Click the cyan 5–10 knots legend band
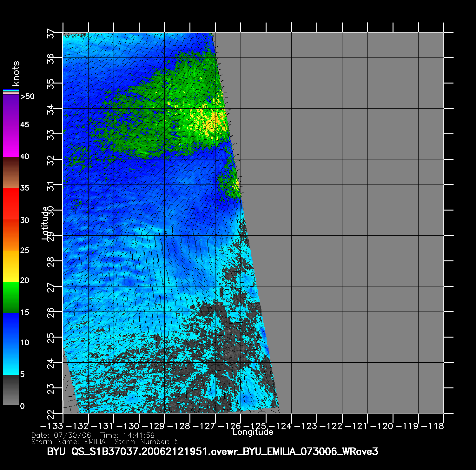Viewport: 476px width, 470px height. (x=11, y=358)
